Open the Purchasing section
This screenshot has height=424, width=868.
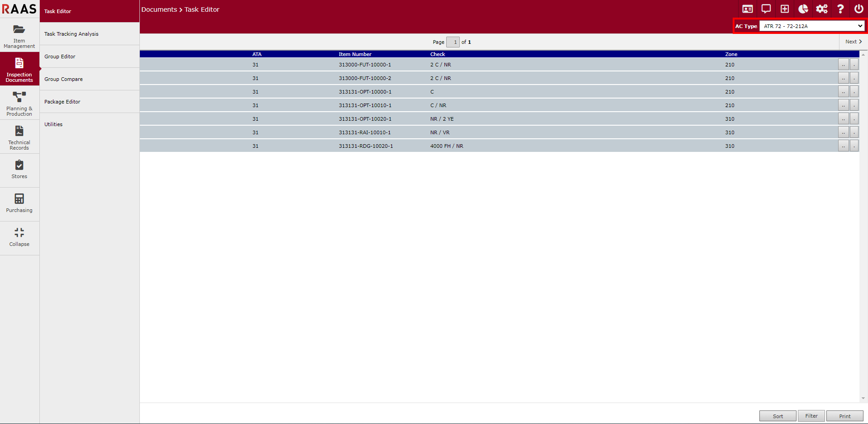pyautogui.click(x=19, y=204)
